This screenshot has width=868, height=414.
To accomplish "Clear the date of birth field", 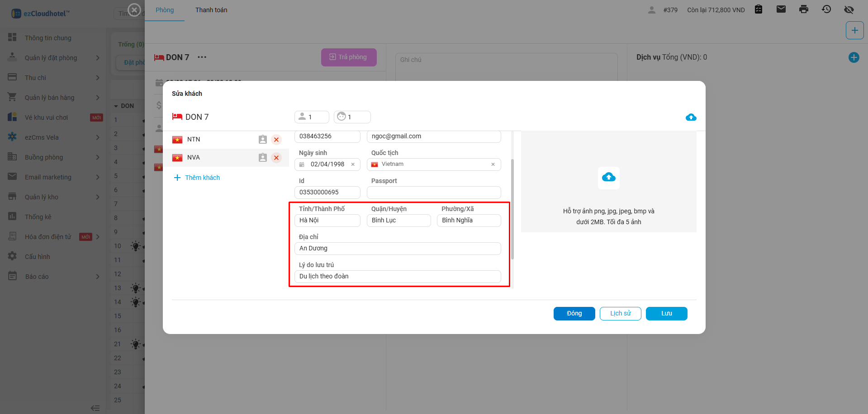I will click(353, 165).
